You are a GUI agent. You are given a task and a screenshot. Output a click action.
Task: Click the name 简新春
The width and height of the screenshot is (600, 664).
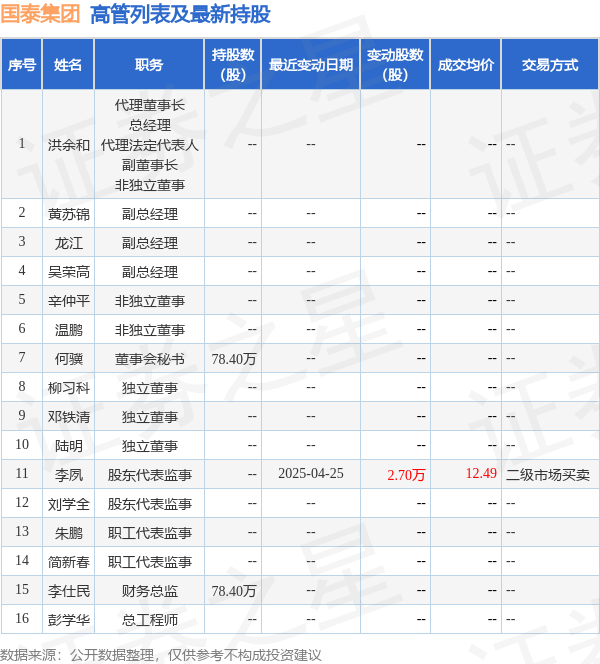pos(69,562)
